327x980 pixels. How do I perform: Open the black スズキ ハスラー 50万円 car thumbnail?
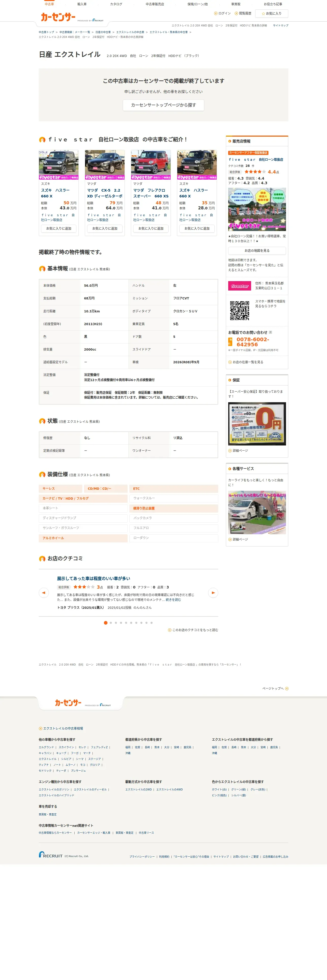point(59,164)
